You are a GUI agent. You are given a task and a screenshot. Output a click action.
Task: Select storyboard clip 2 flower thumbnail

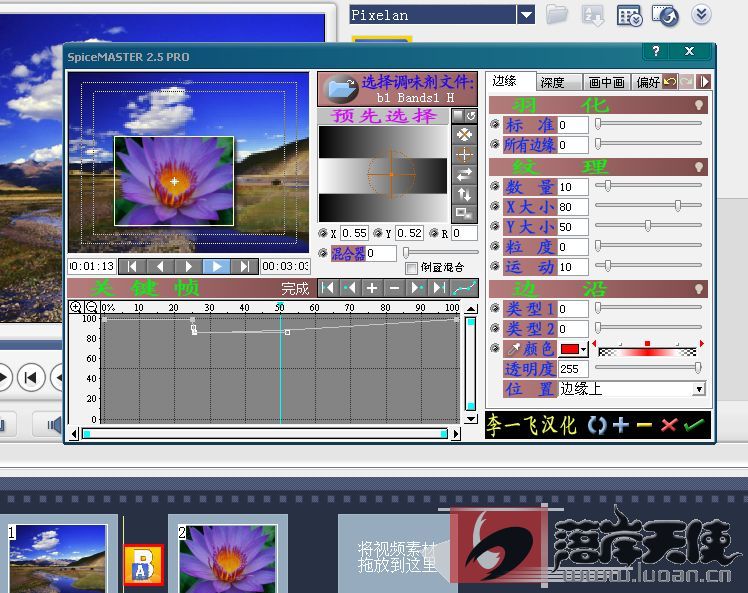tap(227, 559)
